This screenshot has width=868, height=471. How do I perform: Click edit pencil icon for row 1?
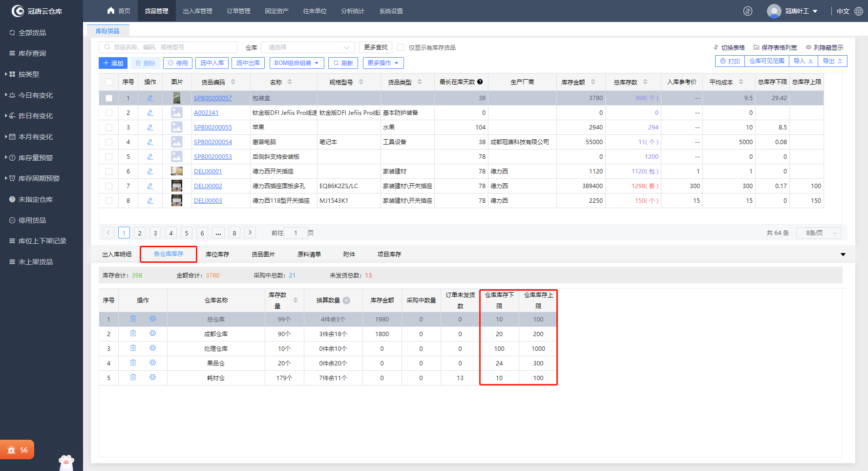coord(150,98)
